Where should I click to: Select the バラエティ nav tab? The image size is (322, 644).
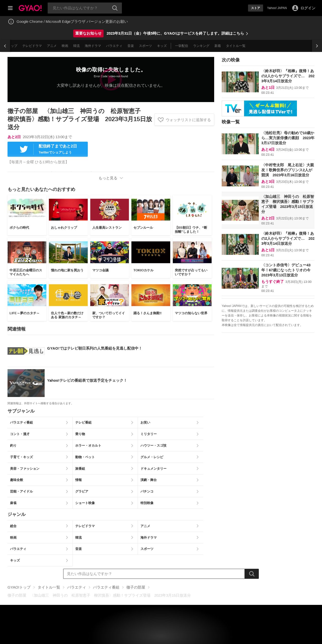pyautogui.click(x=114, y=46)
